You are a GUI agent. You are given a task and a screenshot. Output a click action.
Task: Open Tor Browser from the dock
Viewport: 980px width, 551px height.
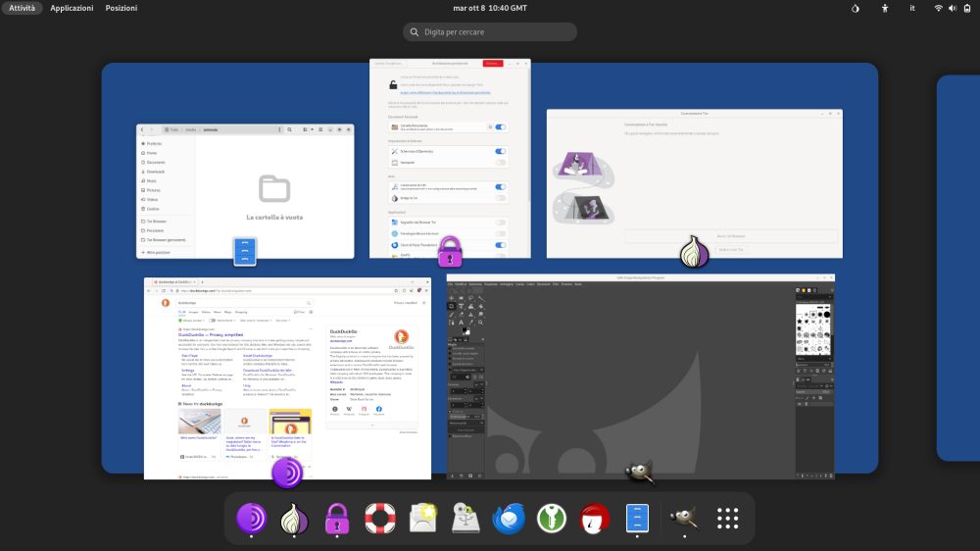[x=252, y=517]
